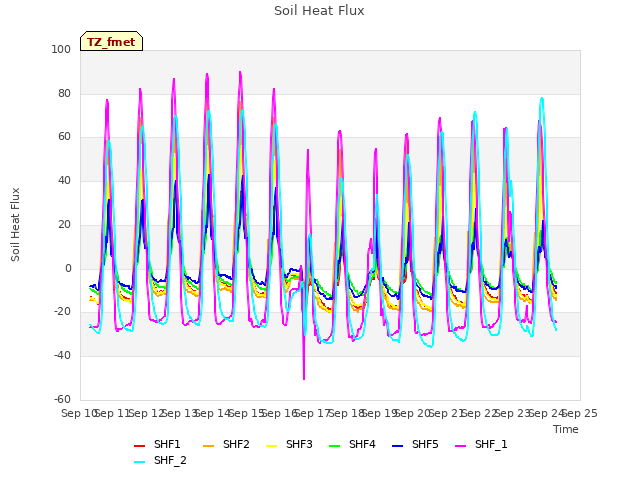640x480 pixels.
Task: Click the TZ_fmet label box
Action: tap(111, 41)
